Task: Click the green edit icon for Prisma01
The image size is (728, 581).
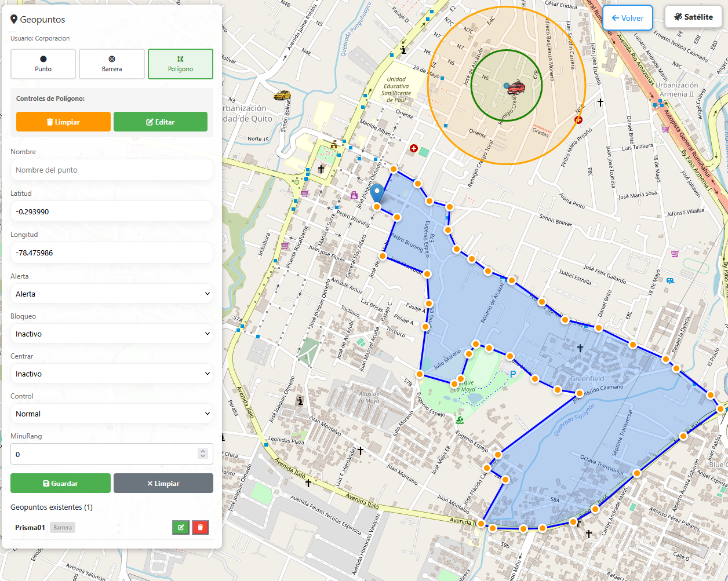Action: click(x=181, y=527)
